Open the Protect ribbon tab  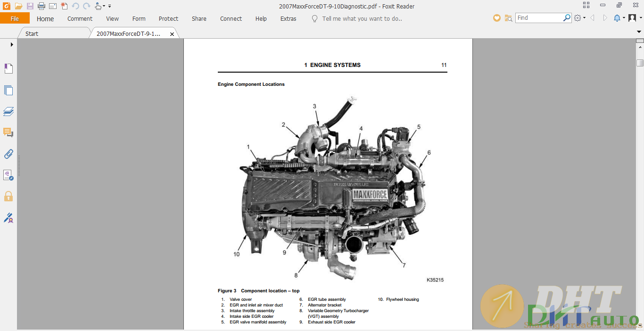pos(168,19)
